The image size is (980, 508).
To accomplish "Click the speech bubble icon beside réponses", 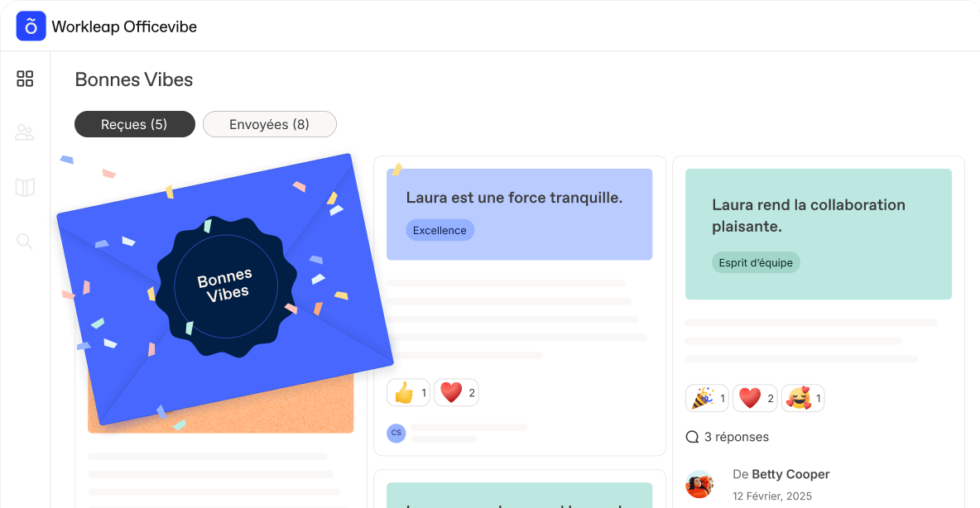I will (693, 437).
